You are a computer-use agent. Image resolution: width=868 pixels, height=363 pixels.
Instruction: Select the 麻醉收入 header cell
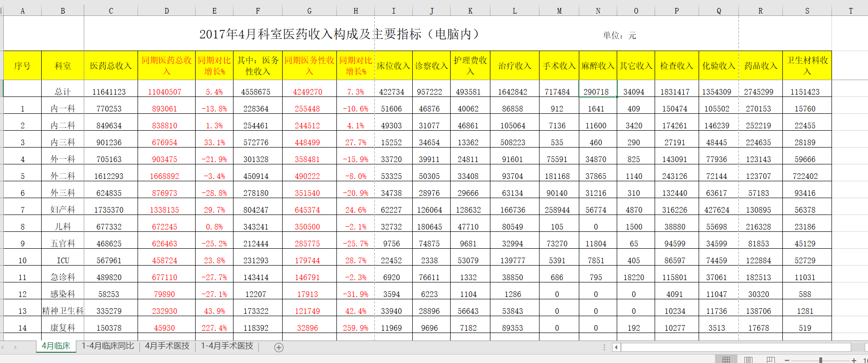(x=598, y=66)
